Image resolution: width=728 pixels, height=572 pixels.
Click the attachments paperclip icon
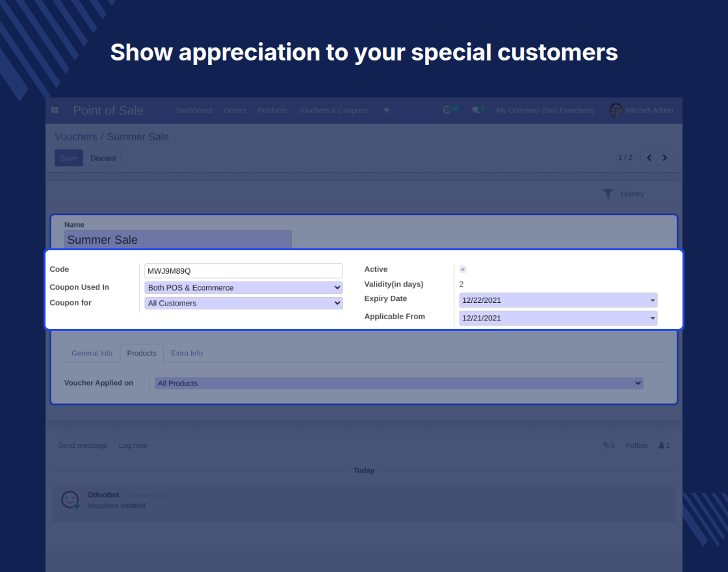(x=606, y=445)
